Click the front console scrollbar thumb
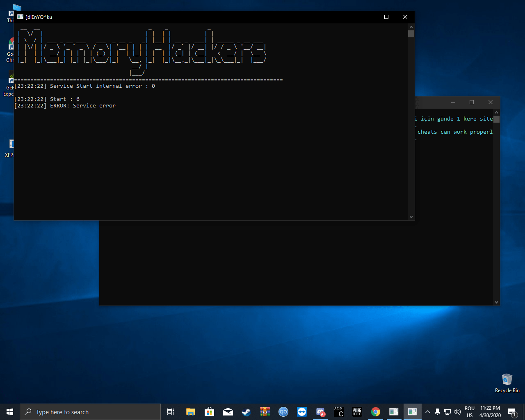This screenshot has width=525, height=420. click(411, 34)
